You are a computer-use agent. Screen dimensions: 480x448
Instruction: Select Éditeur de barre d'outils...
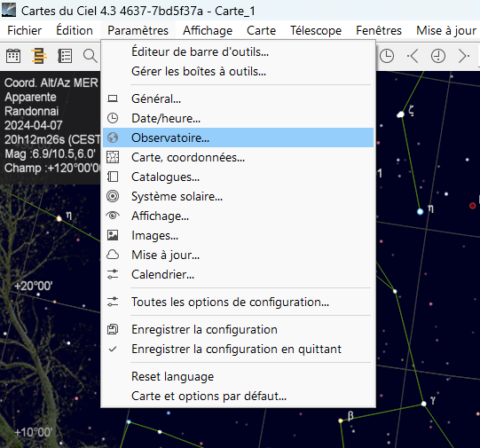click(x=238, y=51)
